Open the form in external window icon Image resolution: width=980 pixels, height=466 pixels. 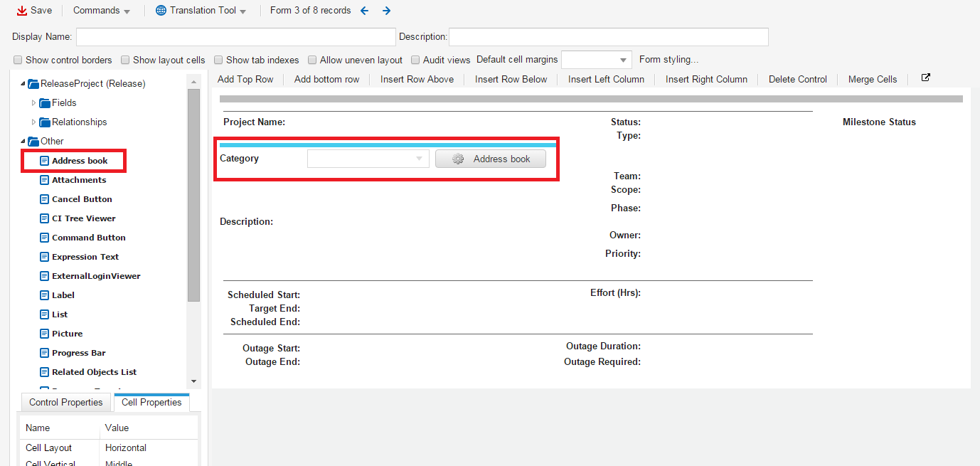click(x=925, y=77)
